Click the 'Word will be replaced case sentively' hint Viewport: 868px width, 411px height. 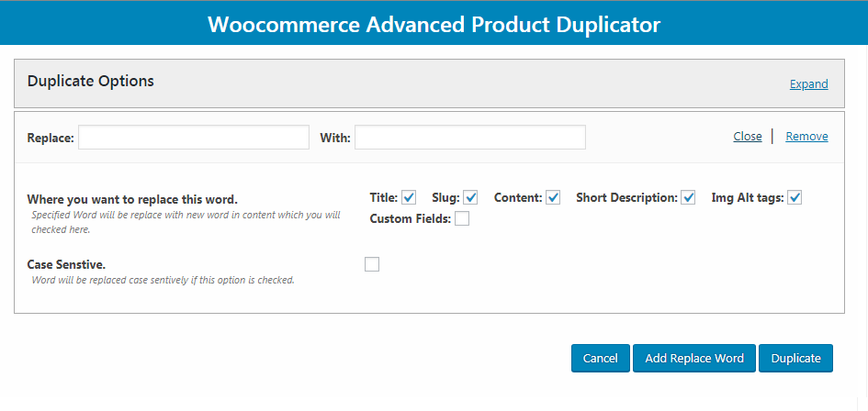163,280
